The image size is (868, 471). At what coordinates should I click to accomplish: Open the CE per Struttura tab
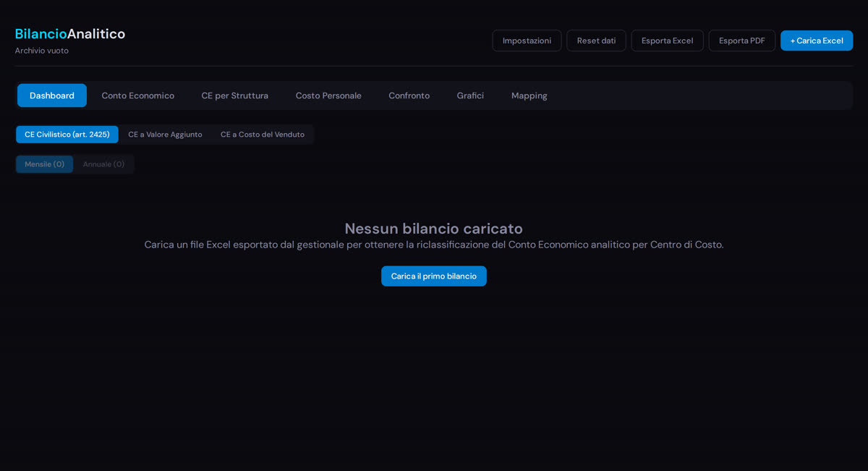234,95
